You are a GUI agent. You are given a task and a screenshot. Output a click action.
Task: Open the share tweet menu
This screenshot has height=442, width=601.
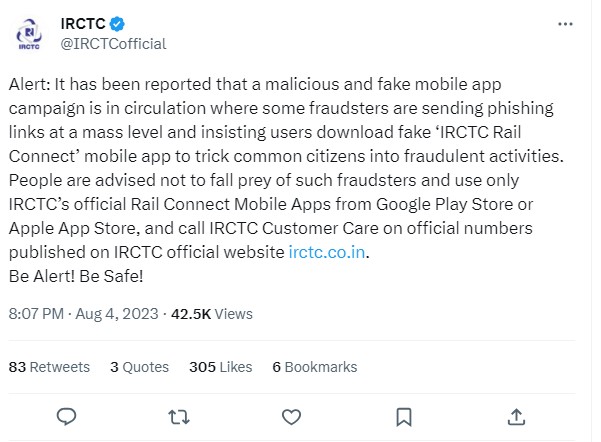[516, 415]
